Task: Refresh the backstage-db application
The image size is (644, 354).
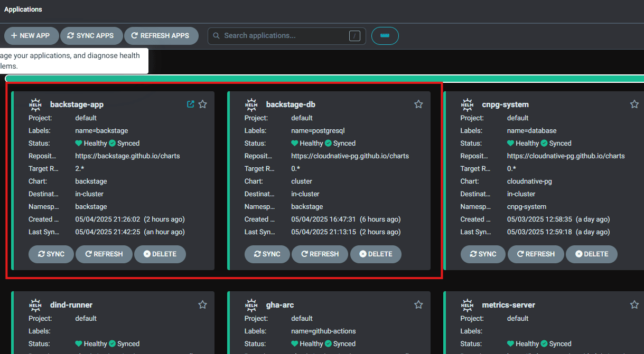Action: pyautogui.click(x=320, y=254)
